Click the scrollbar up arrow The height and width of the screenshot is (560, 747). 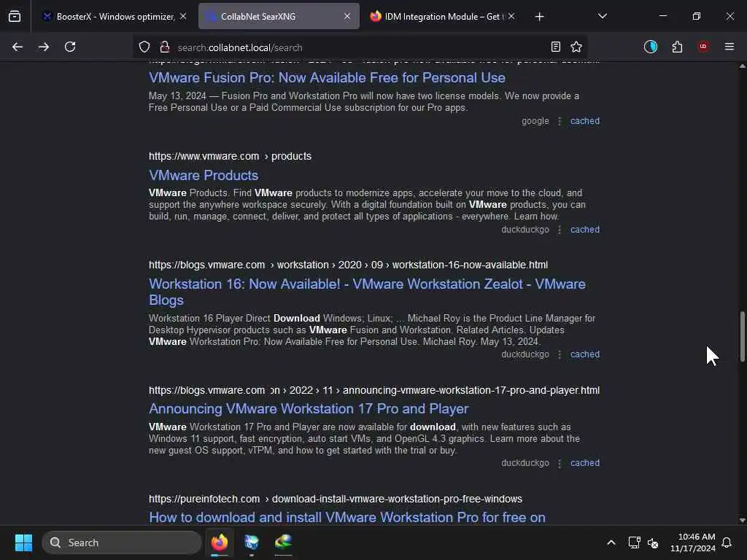tap(742, 66)
